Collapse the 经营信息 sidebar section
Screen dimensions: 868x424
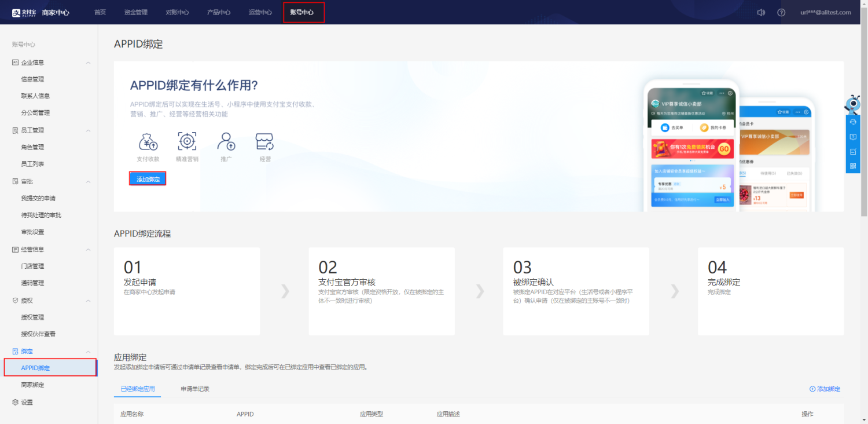pos(88,250)
